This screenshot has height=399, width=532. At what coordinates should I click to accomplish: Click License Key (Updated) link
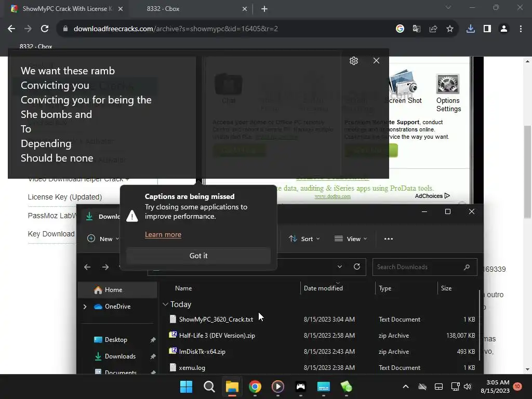(65, 197)
